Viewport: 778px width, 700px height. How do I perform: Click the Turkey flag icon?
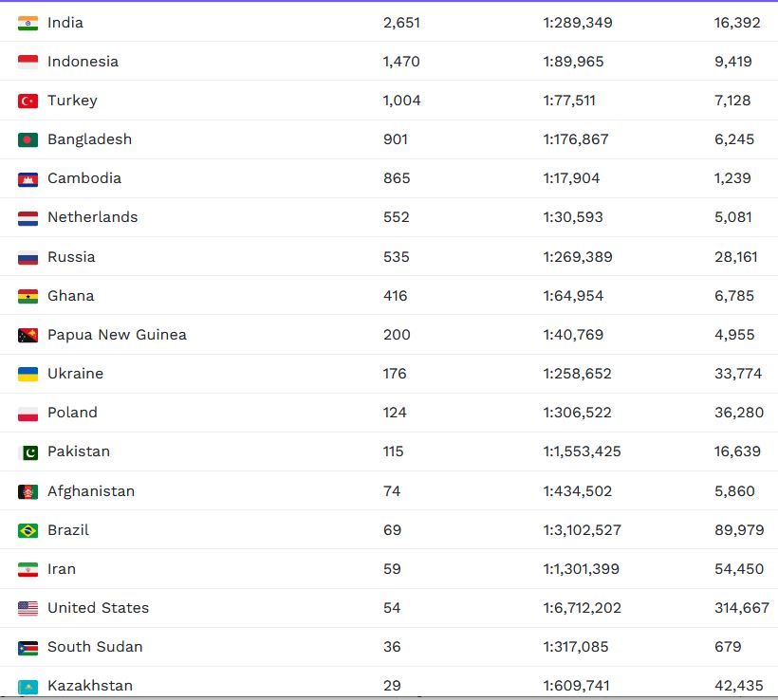click(28, 101)
